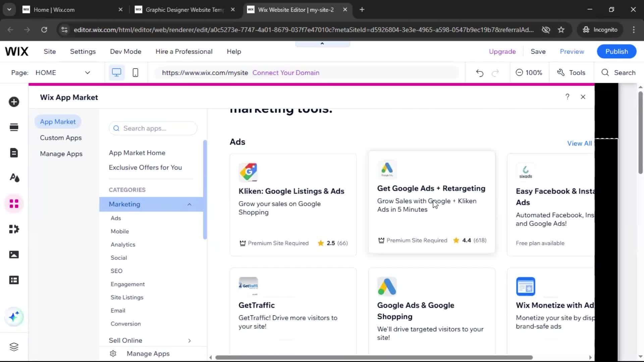Launch the AI sparkle assistant icon

point(14,317)
